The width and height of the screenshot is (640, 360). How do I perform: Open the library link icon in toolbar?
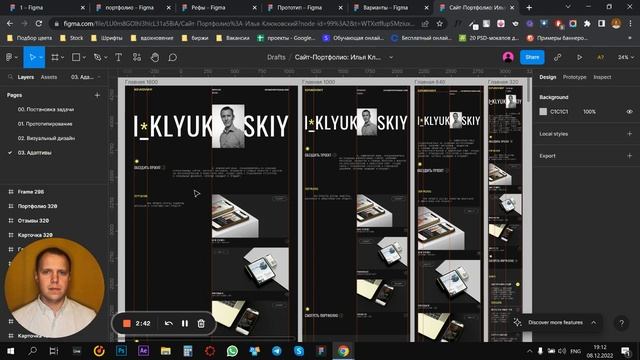click(557, 58)
